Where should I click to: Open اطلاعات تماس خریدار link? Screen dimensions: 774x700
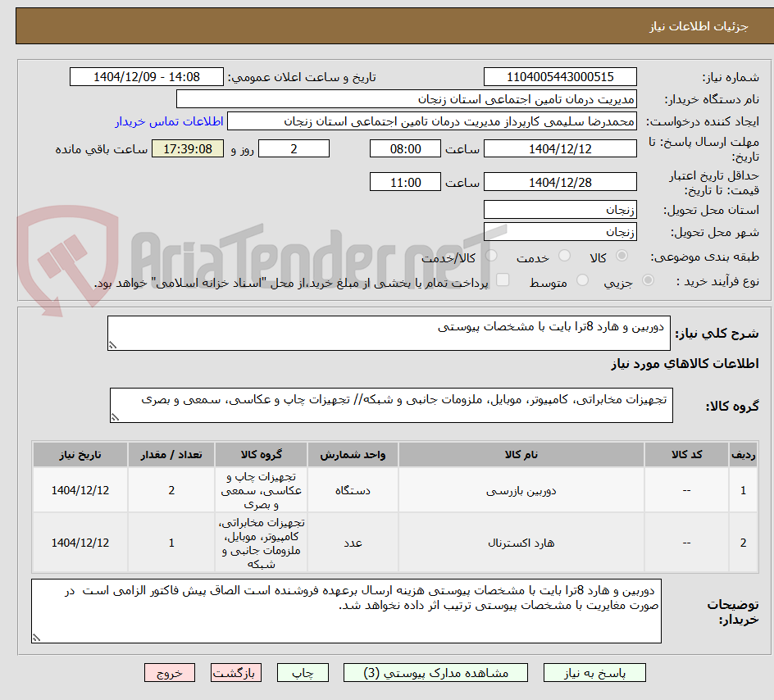pos(169,121)
